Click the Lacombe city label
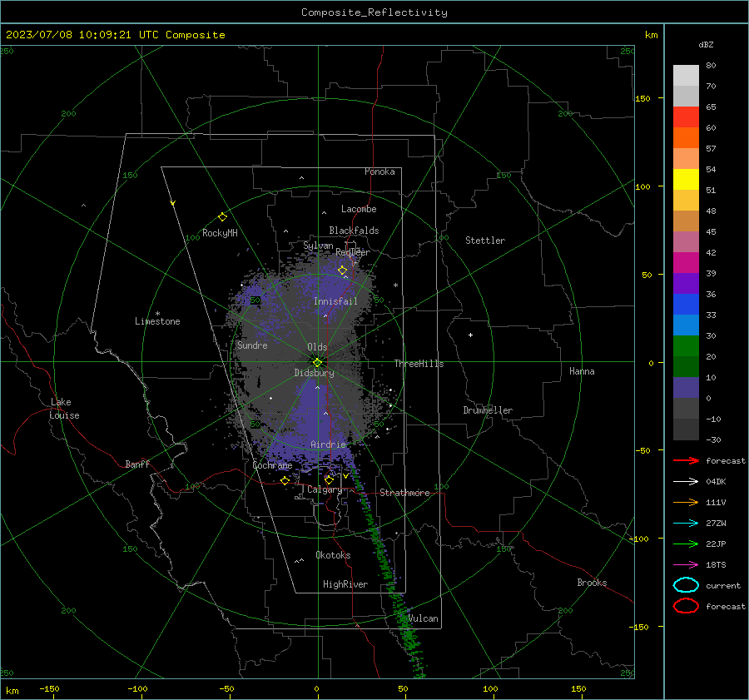 coord(359,209)
